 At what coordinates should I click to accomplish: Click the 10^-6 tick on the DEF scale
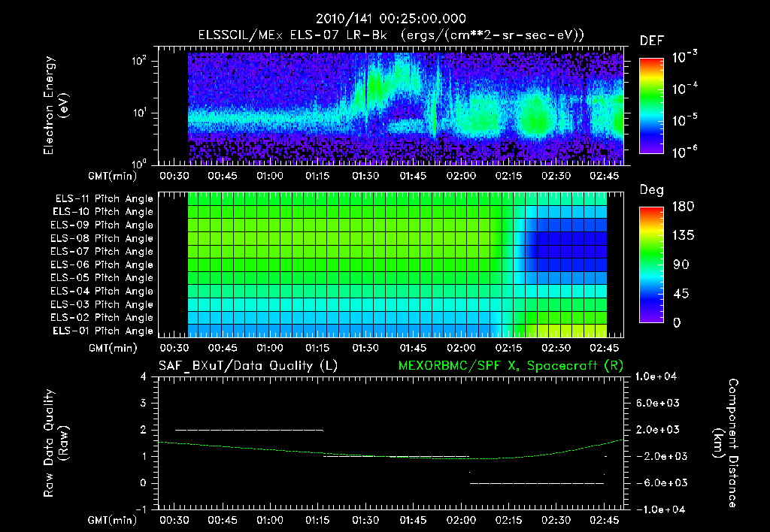pos(684,152)
